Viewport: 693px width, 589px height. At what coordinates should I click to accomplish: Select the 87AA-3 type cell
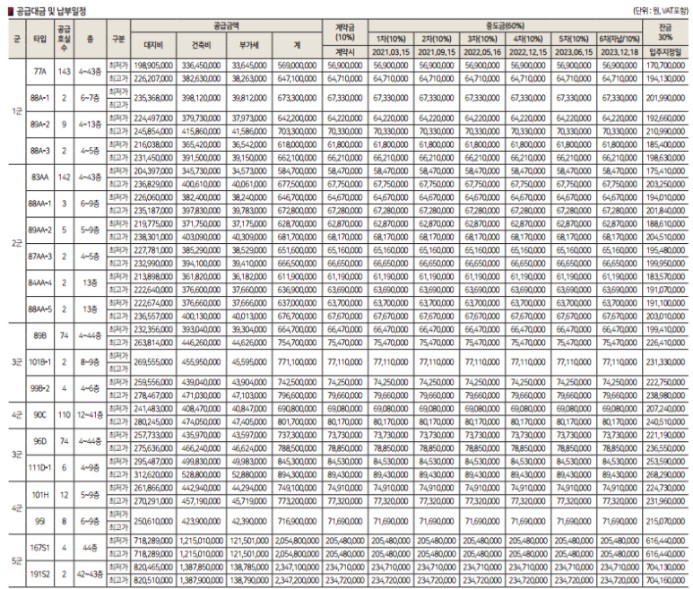pyautogui.click(x=40, y=257)
